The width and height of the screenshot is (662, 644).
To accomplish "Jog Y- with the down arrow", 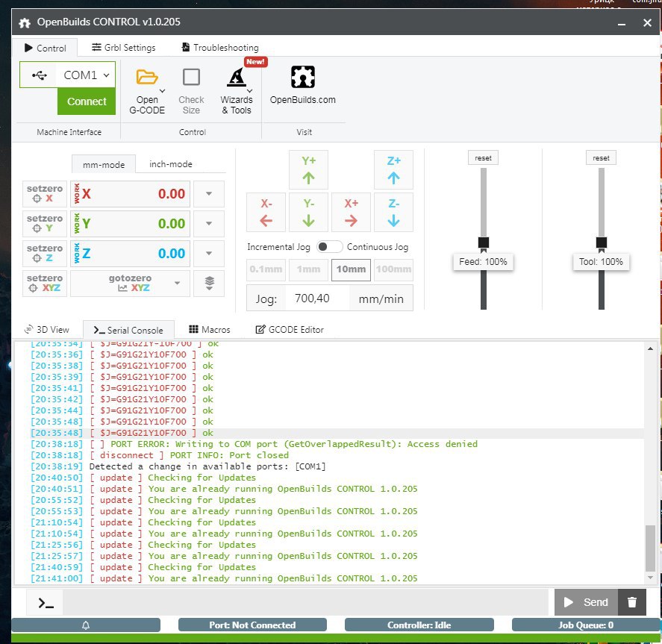I will [x=309, y=212].
